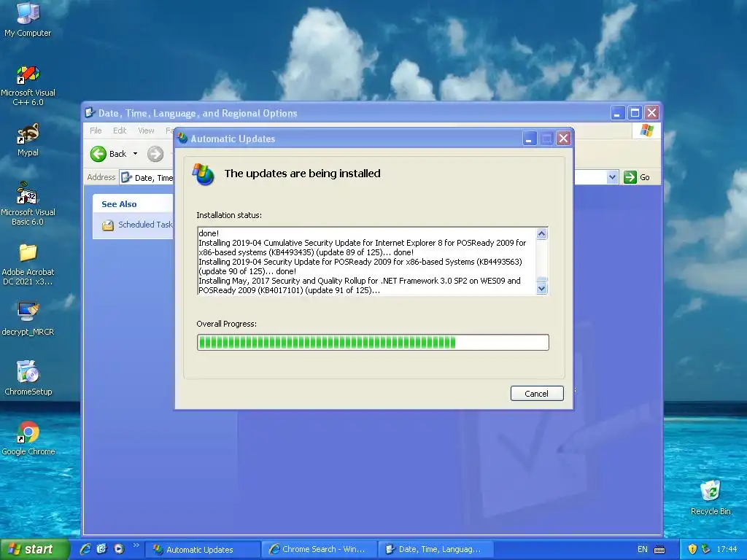Open Google Chrome desktop shortcut
The image size is (747, 560).
pos(28,438)
